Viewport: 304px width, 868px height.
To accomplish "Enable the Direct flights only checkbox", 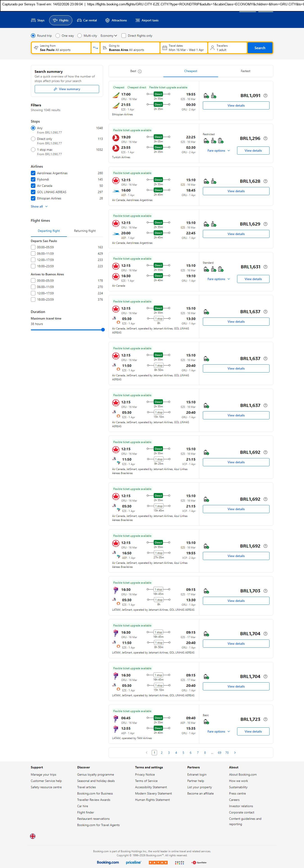I will 124,36.
